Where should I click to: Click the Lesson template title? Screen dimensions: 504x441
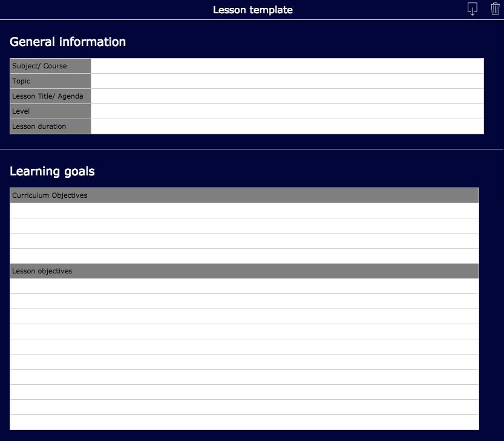[x=253, y=10]
